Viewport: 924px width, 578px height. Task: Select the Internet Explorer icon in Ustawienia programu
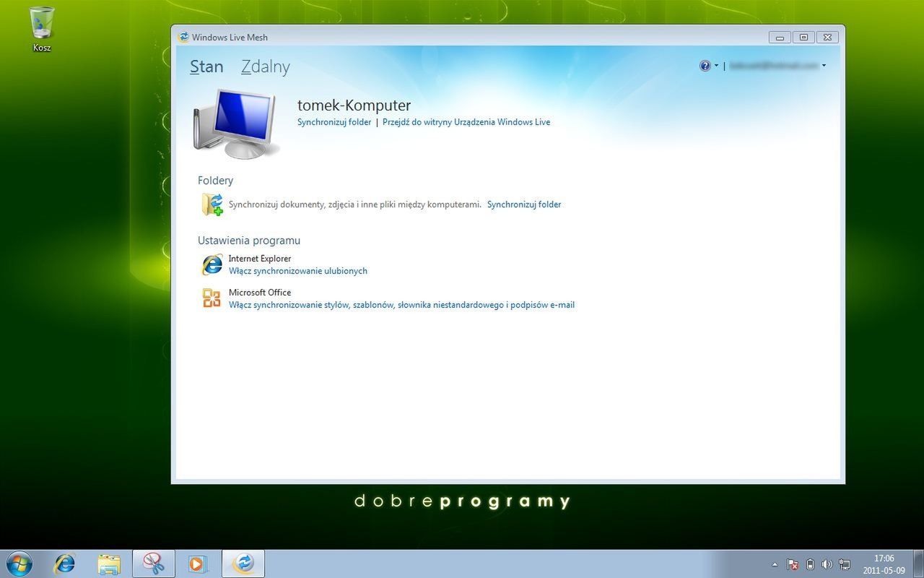click(212, 265)
